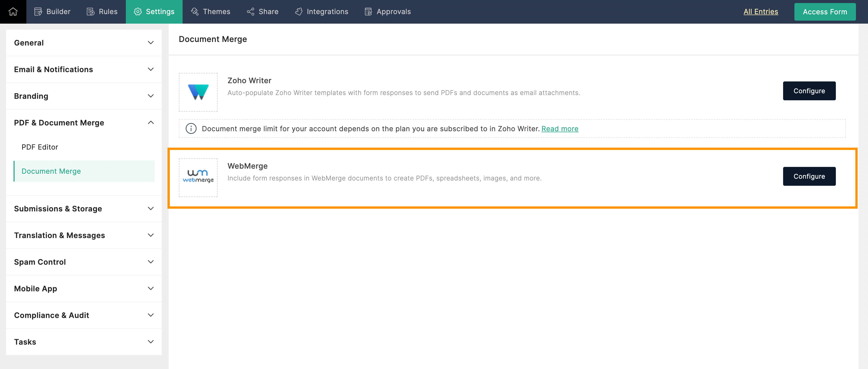Click the Builder icon in the top navigation

click(38, 12)
